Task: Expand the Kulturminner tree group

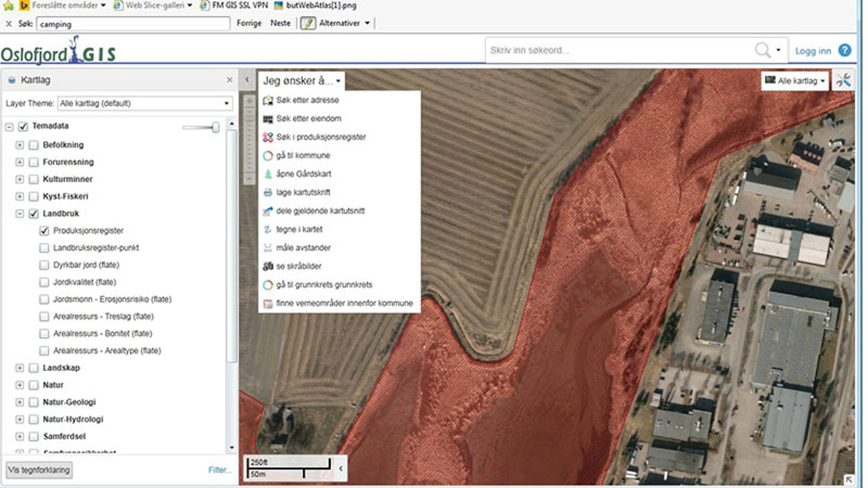Action: pyautogui.click(x=19, y=179)
